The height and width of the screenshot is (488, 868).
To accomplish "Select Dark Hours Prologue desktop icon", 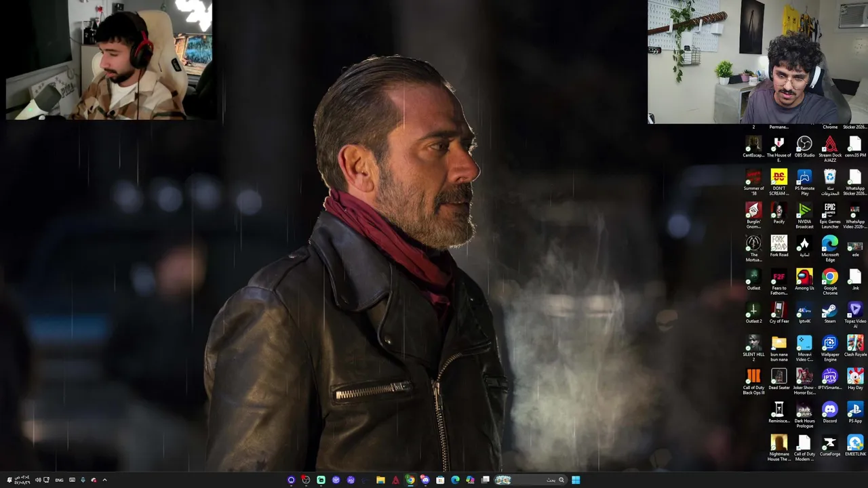I will (804, 415).
